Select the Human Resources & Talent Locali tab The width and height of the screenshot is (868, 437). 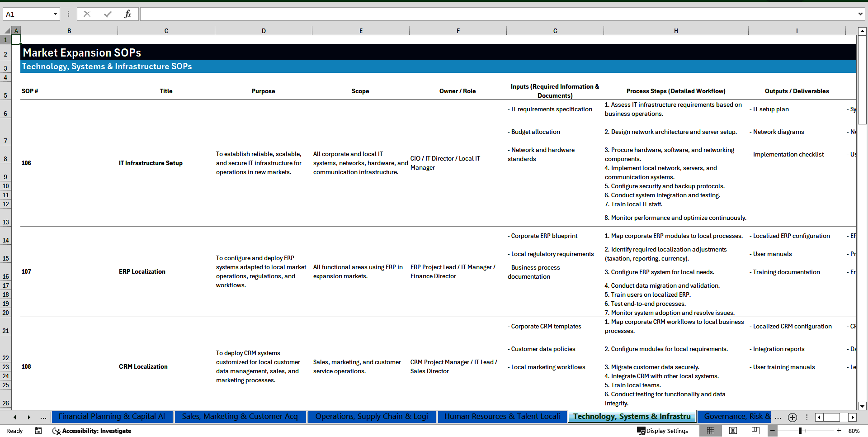502,417
